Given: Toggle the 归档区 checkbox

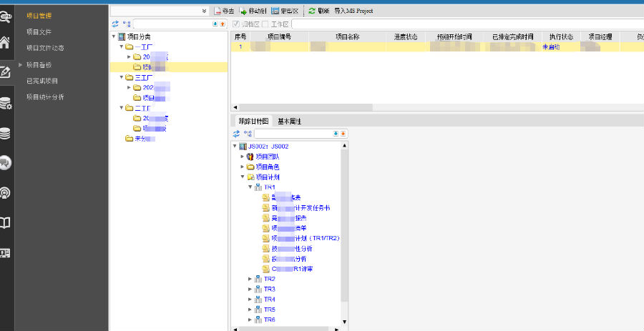Looking at the screenshot, I should click(236, 24).
